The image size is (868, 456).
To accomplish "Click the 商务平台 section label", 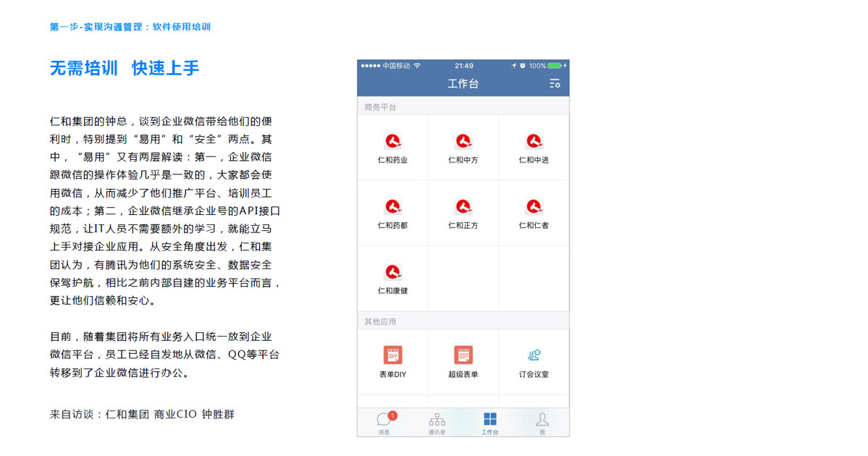I will click(380, 107).
